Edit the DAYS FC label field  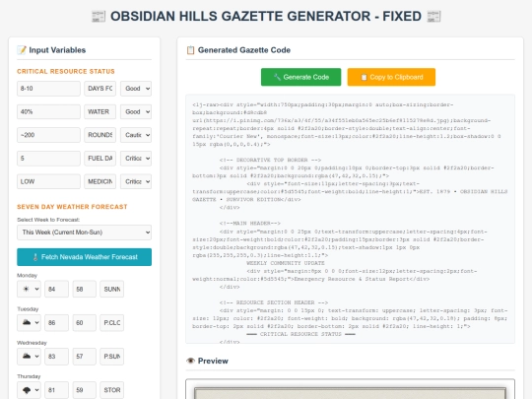click(100, 89)
